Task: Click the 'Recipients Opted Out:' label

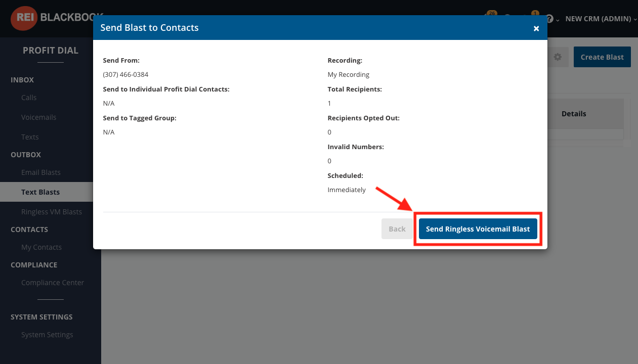Action: (x=364, y=118)
